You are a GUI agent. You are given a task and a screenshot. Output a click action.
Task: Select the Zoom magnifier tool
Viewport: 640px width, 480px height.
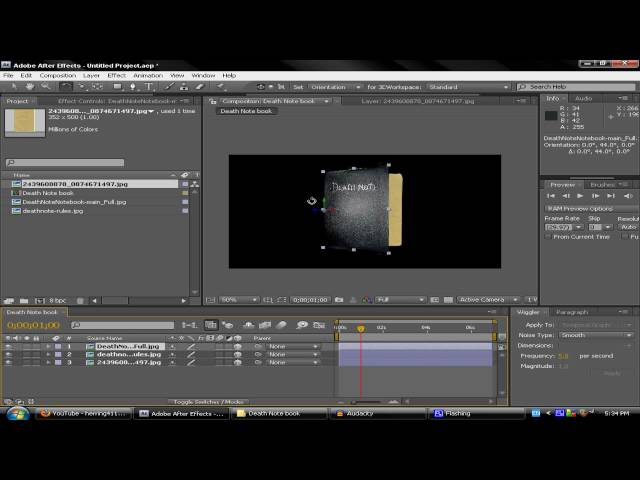click(45, 87)
